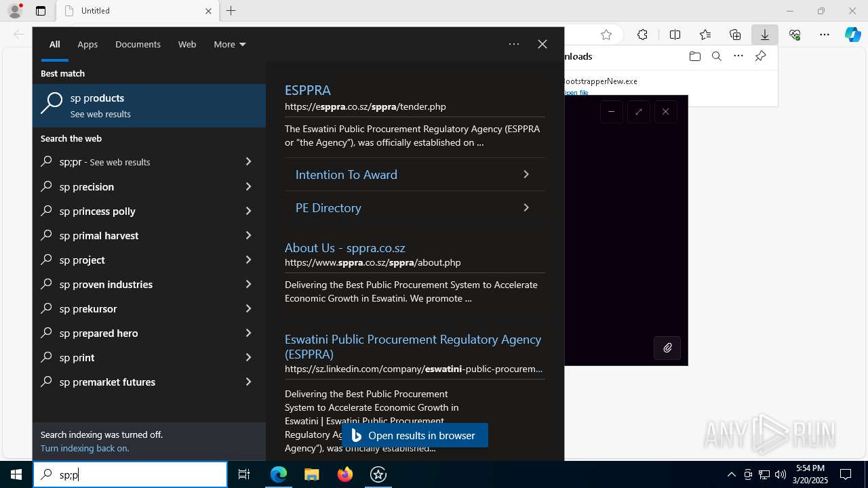Open Browser essentials heart icon
This screenshot has width=868, height=488.
795,35
